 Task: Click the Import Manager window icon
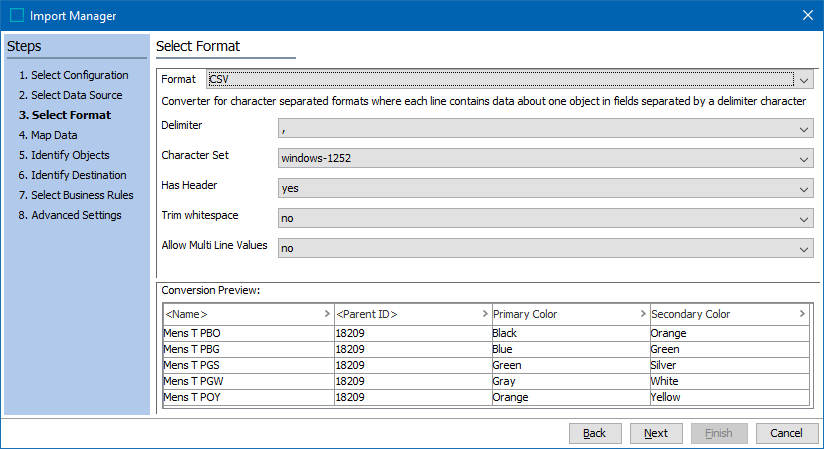pyautogui.click(x=17, y=15)
